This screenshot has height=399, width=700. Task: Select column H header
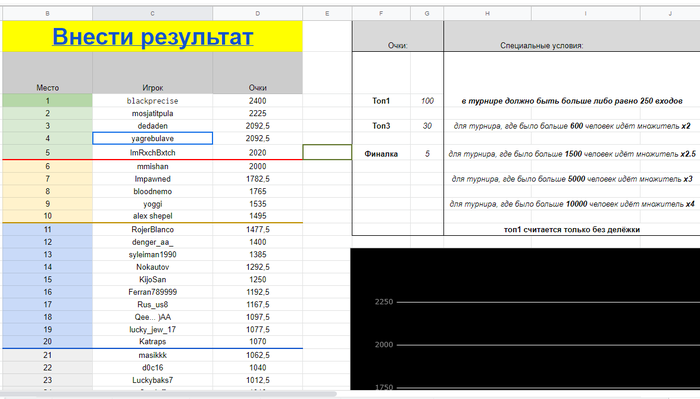point(488,14)
